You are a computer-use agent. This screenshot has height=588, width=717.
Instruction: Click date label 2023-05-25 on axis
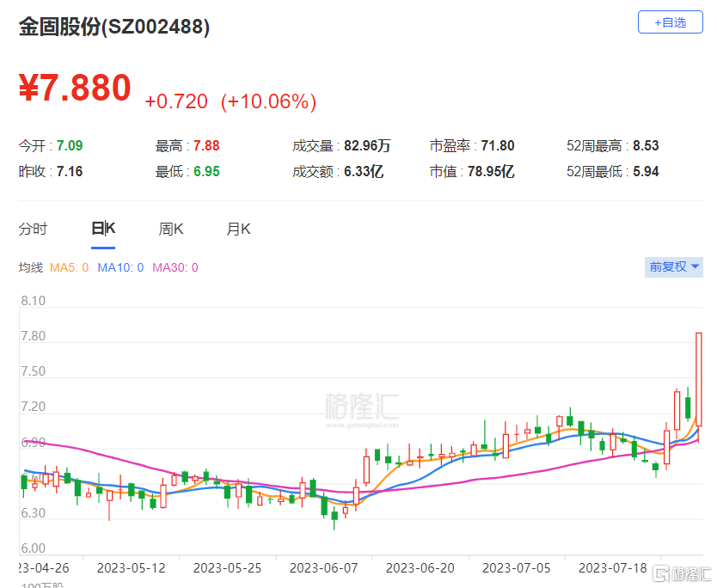pos(227,568)
